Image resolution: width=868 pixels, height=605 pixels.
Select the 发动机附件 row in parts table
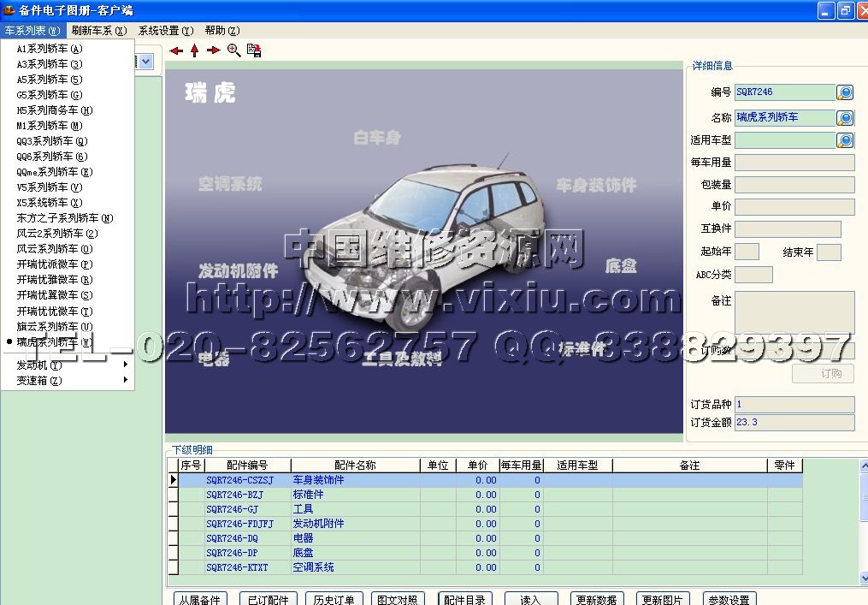(x=319, y=524)
